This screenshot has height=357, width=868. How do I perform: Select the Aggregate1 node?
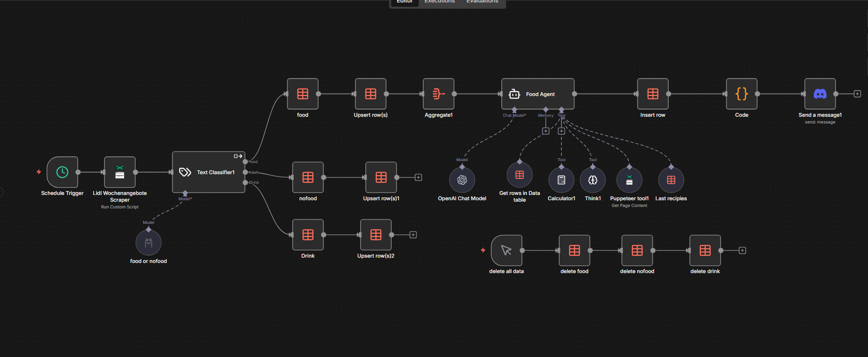point(438,94)
